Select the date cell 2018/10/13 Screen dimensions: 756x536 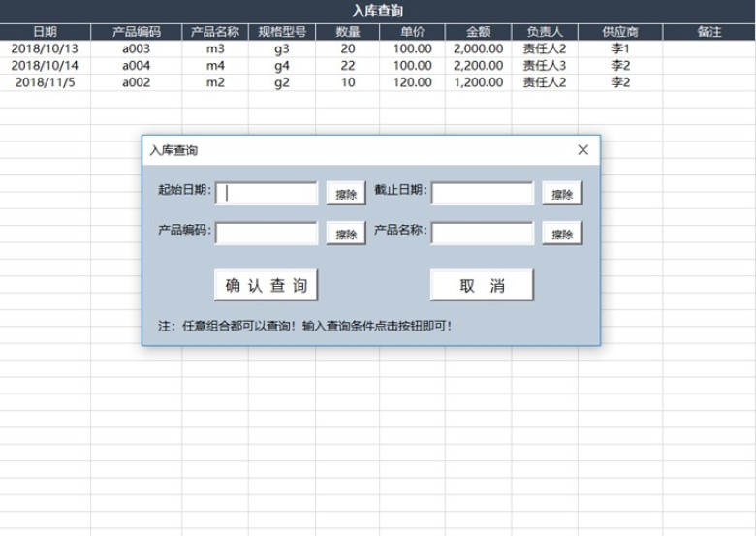pos(45,48)
